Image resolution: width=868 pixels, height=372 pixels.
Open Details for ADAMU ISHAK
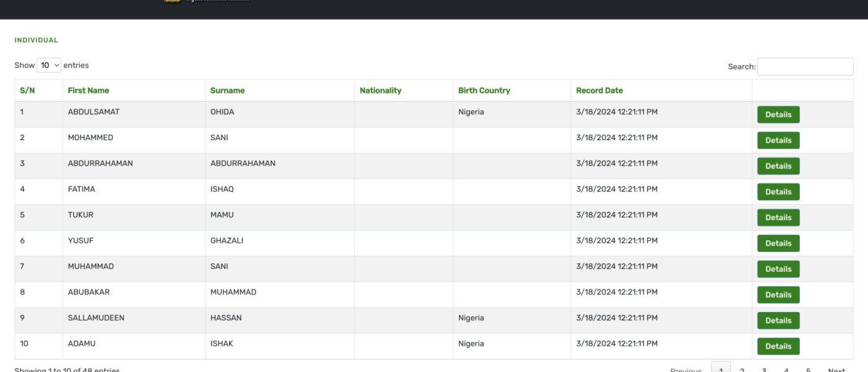click(777, 347)
